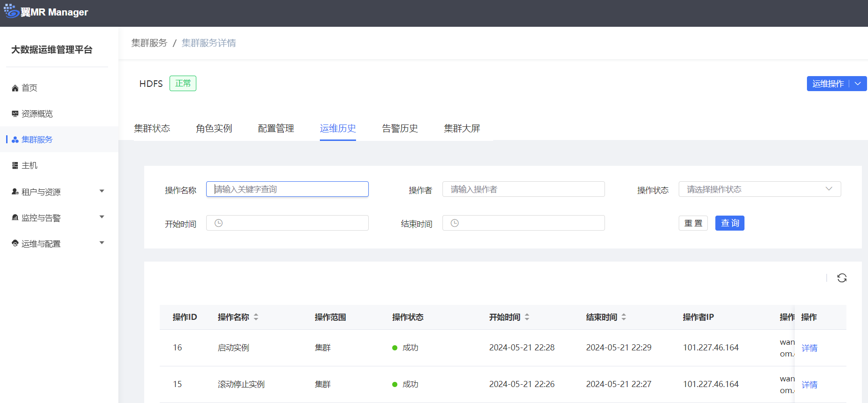Click the monitor icon beside 资源概览
Screen dimensions: 868x403
pyautogui.click(x=15, y=114)
